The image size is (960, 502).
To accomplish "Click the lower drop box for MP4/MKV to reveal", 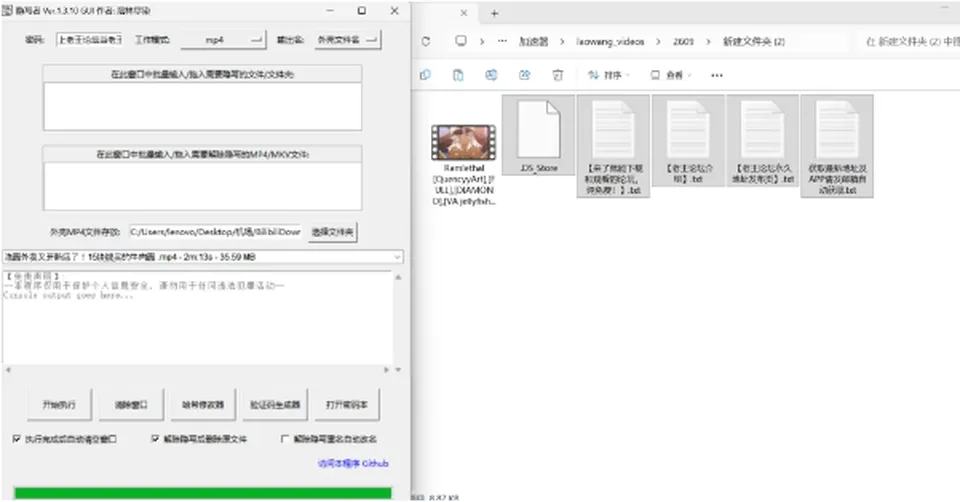I will point(202,186).
